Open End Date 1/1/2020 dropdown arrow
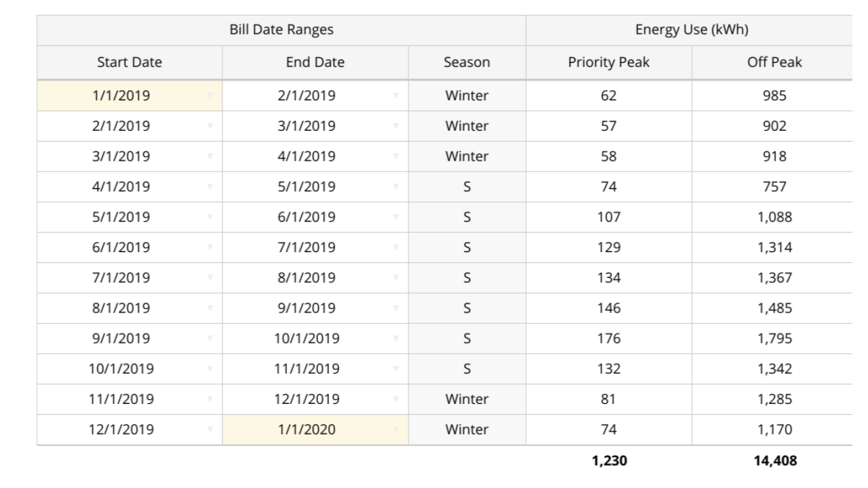The height and width of the screenshot is (488, 868). tap(395, 430)
